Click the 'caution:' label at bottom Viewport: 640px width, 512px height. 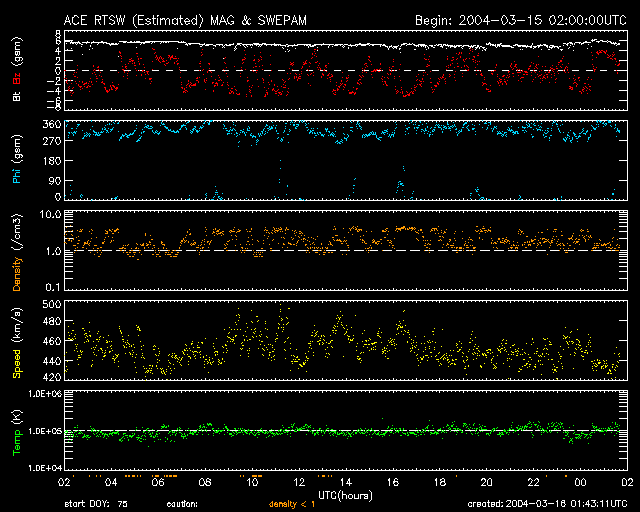tap(183, 504)
